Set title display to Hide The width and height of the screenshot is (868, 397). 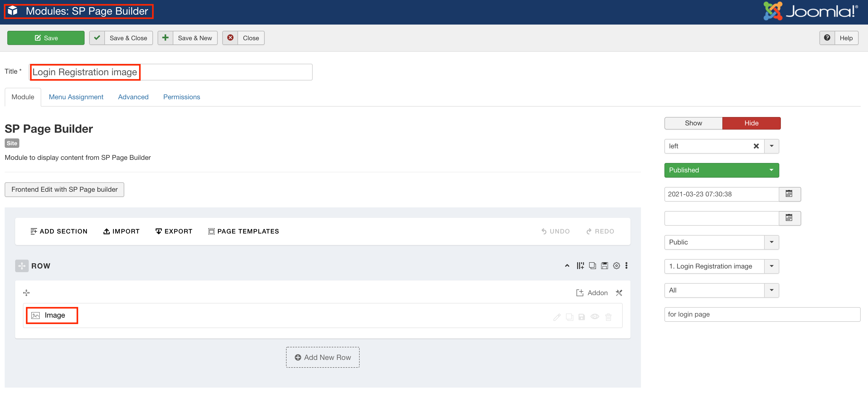point(751,123)
